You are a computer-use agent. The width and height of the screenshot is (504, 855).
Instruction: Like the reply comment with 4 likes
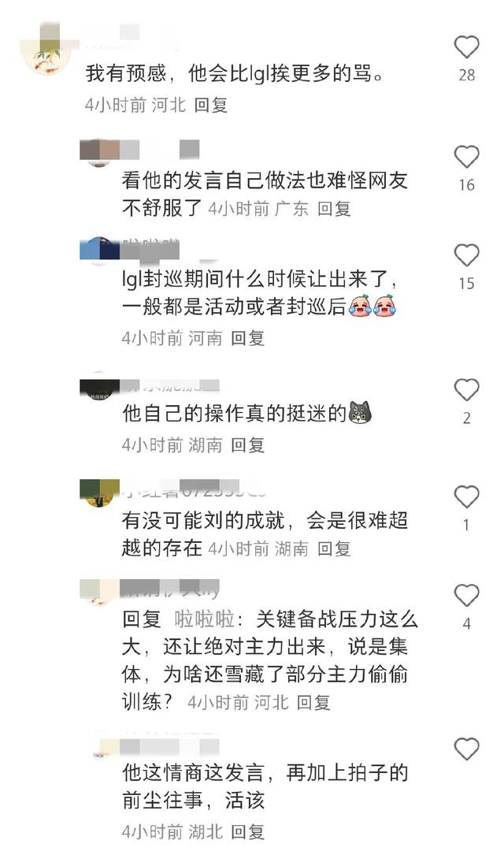point(466,596)
